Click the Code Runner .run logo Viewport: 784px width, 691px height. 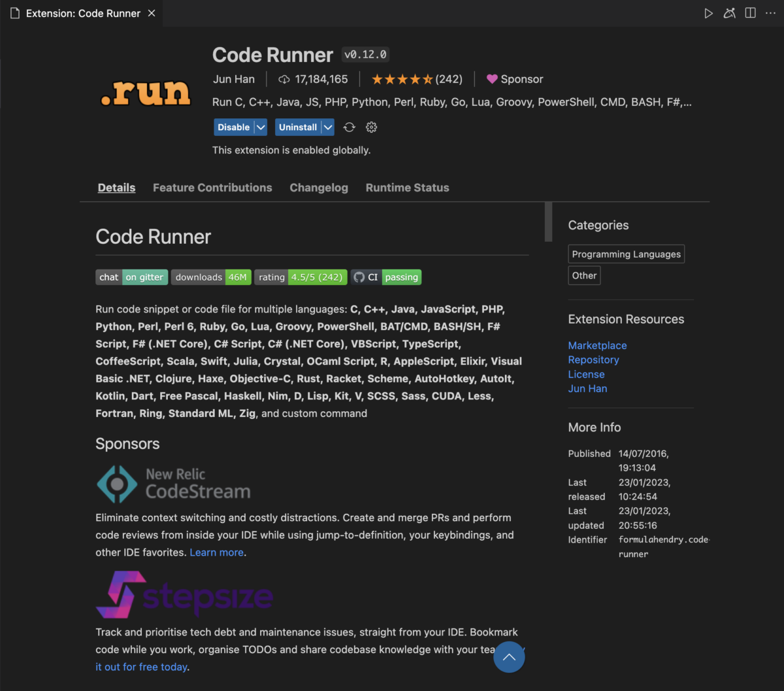[146, 93]
